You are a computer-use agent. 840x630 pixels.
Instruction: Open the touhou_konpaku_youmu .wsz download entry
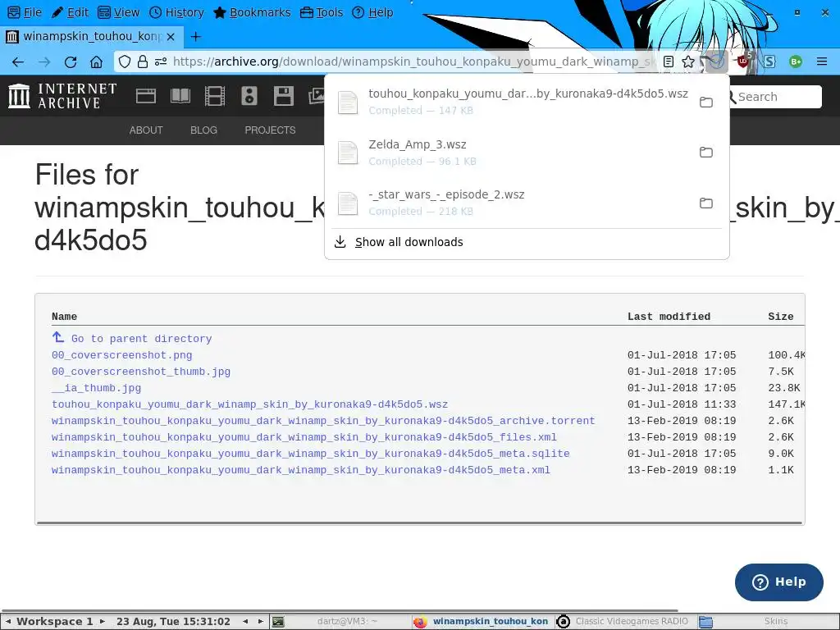pos(512,102)
